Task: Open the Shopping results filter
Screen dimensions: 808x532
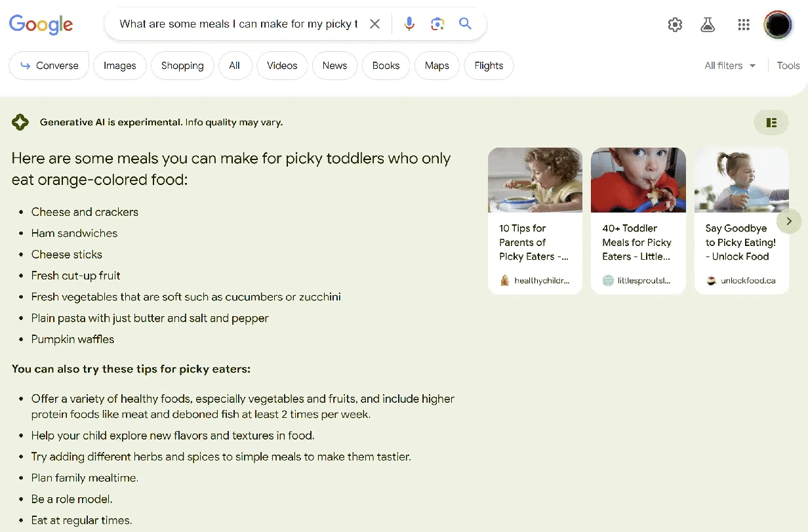Action: tap(182, 66)
